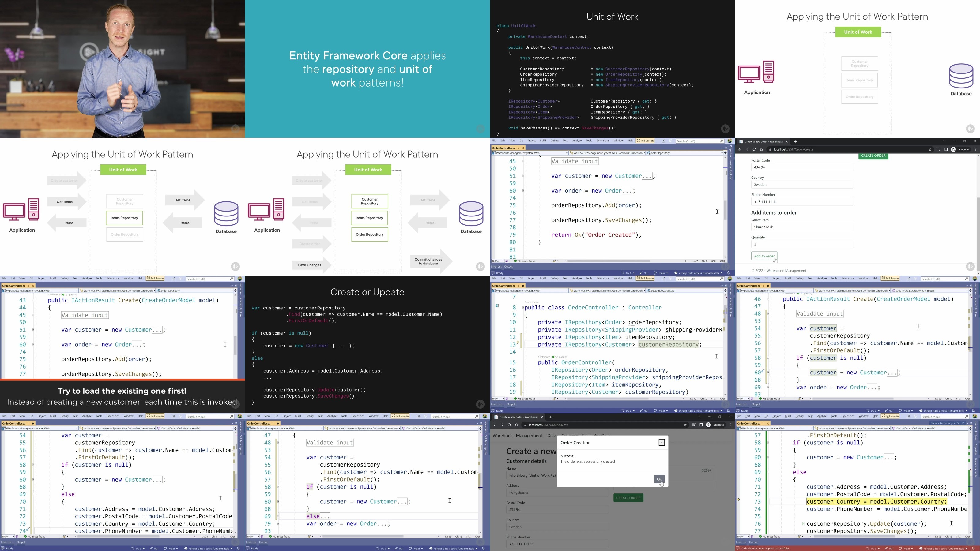The height and width of the screenshot is (551, 980).
Task: Go back in the Add to order browser
Action: pyautogui.click(x=740, y=149)
